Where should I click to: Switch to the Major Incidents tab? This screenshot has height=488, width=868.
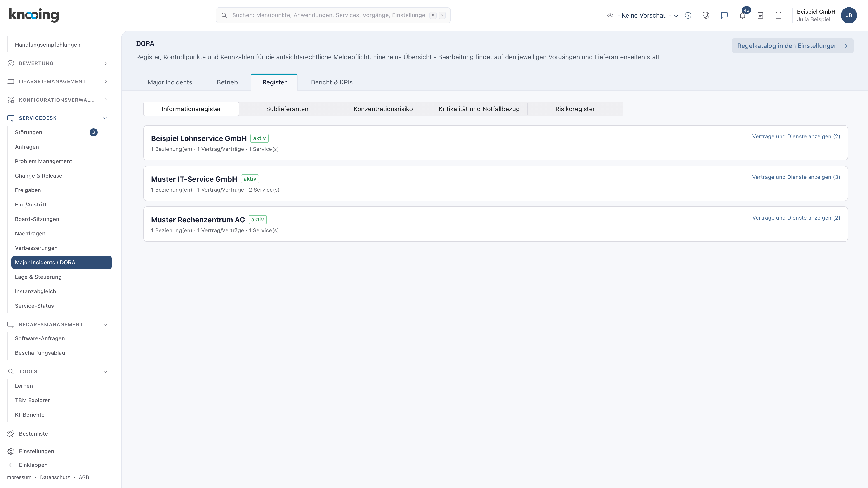click(170, 82)
